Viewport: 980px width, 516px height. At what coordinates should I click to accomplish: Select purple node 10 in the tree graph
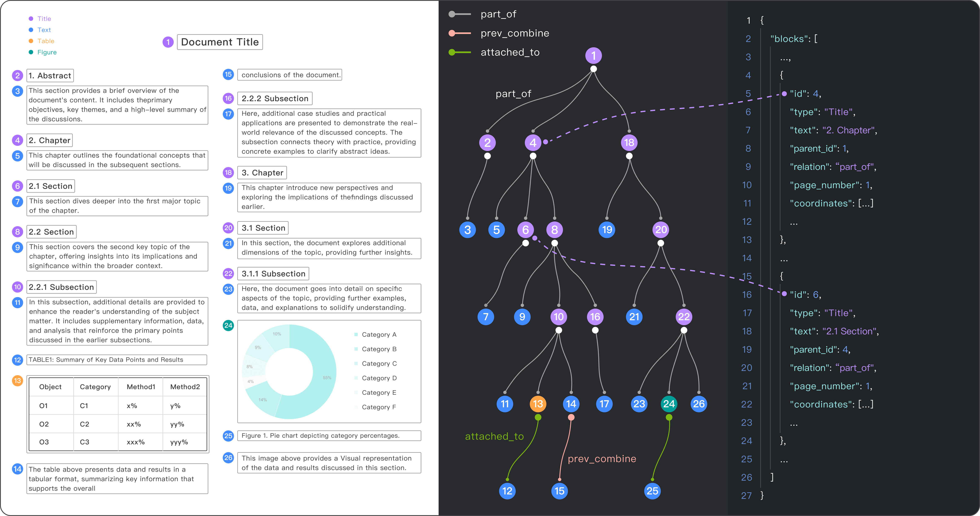pyautogui.click(x=558, y=317)
